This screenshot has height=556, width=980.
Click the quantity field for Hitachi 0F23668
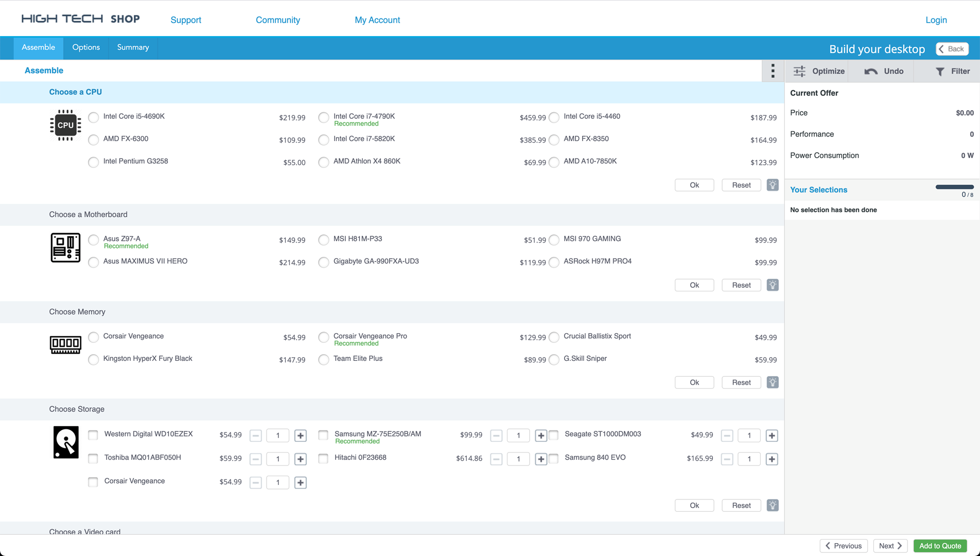click(x=518, y=459)
